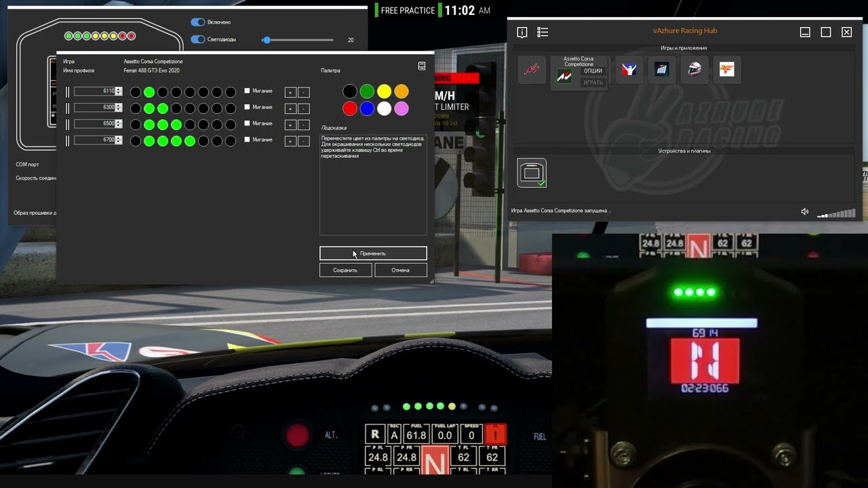Image resolution: width=868 pixels, height=488 pixels.
Task: Click the 'ОПЦИИ' button for Assetto Corsa Competizione
Action: tap(593, 71)
